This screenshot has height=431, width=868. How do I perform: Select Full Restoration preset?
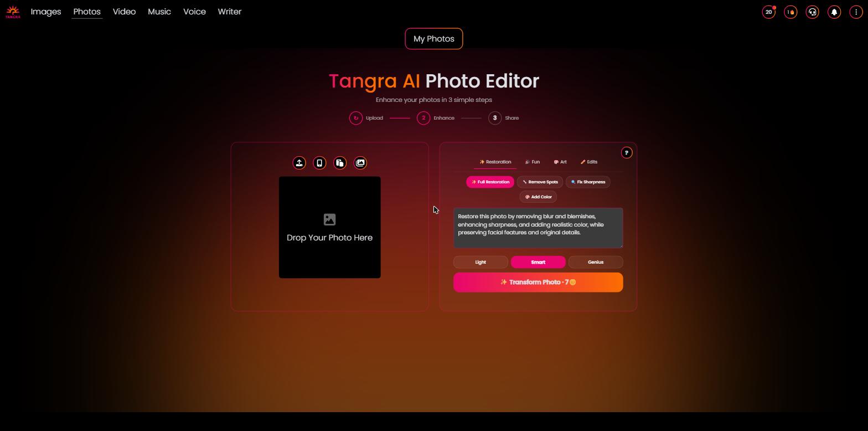[x=490, y=182]
